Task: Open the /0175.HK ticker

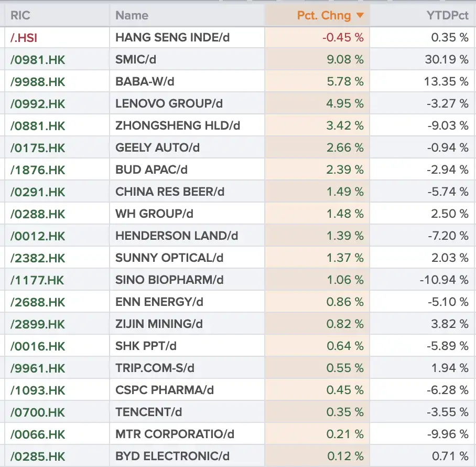Action: click(x=38, y=148)
